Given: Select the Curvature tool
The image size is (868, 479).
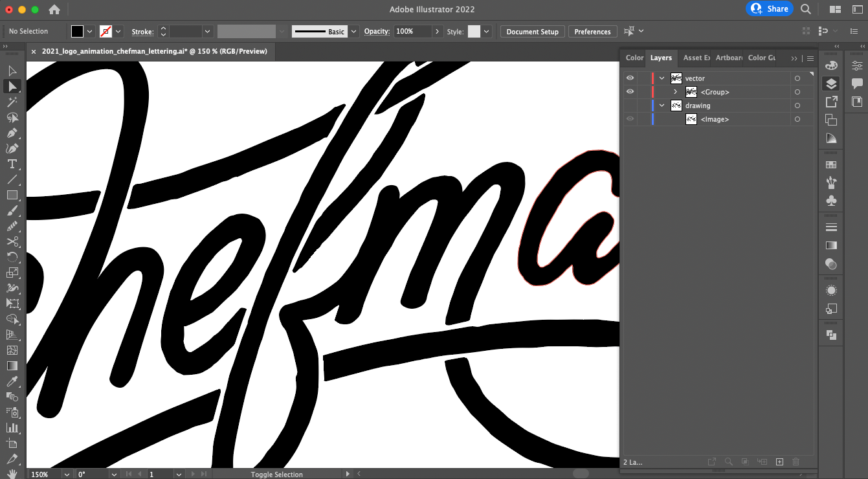Looking at the screenshot, I should (12, 148).
